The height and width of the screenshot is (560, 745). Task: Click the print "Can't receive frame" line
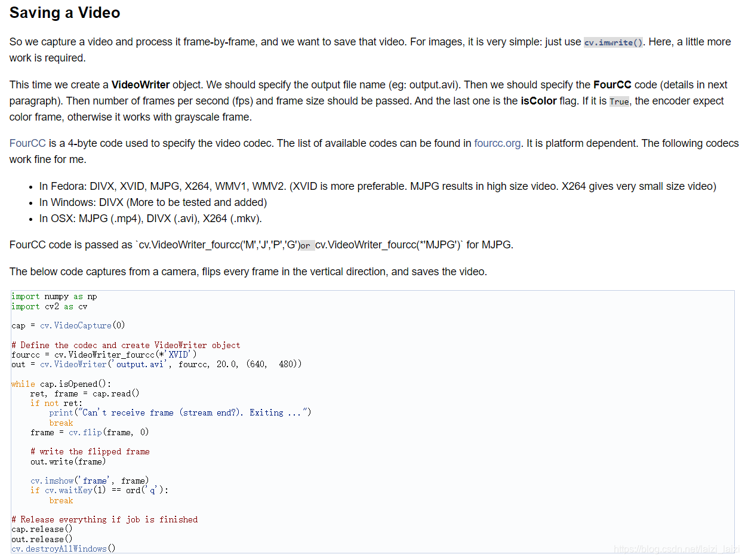point(180,413)
